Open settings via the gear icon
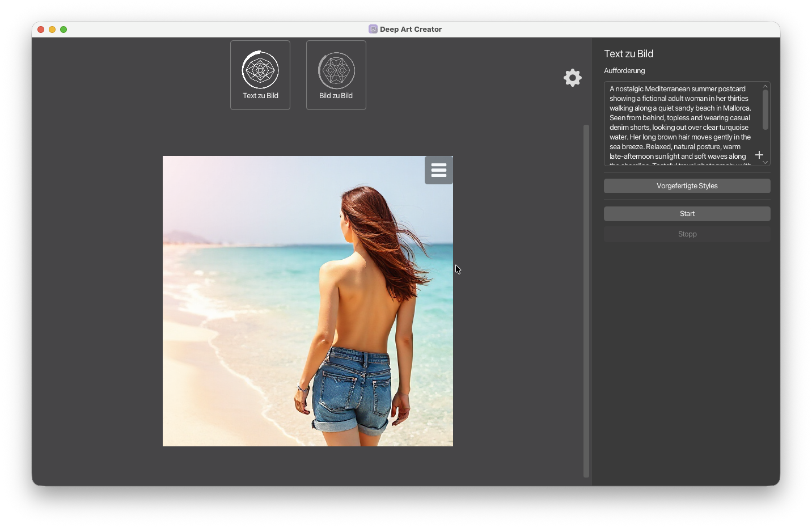Image resolution: width=812 pixels, height=528 pixels. pyautogui.click(x=573, y=78)
